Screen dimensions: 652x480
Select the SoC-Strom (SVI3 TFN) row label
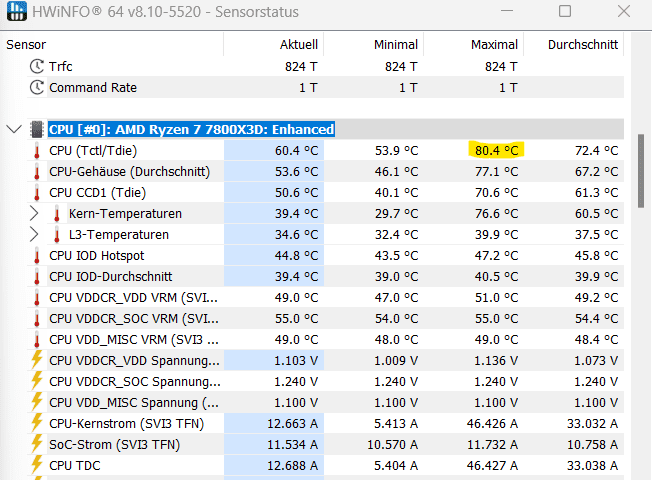tap(115, 445)
